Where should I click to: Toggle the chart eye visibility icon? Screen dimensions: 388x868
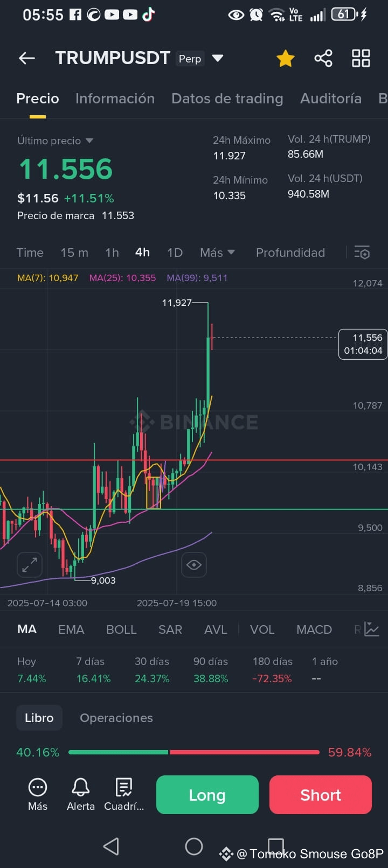point(194,565)
